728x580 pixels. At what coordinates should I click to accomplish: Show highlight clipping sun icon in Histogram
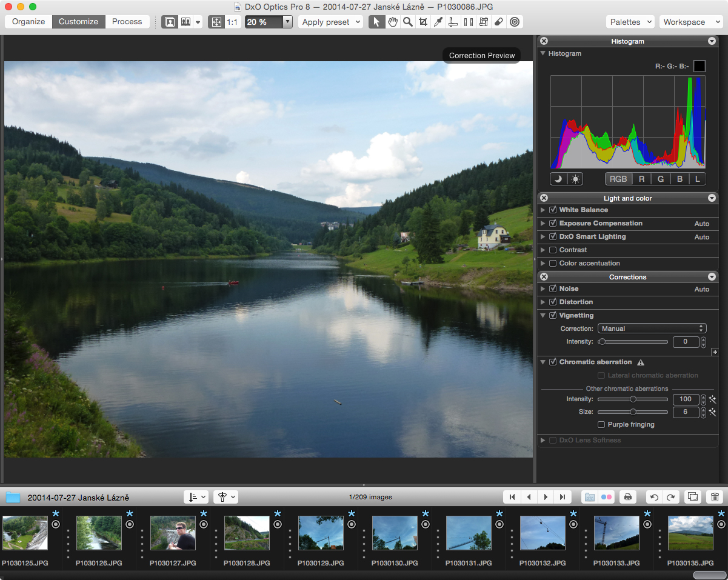(575, 179)
